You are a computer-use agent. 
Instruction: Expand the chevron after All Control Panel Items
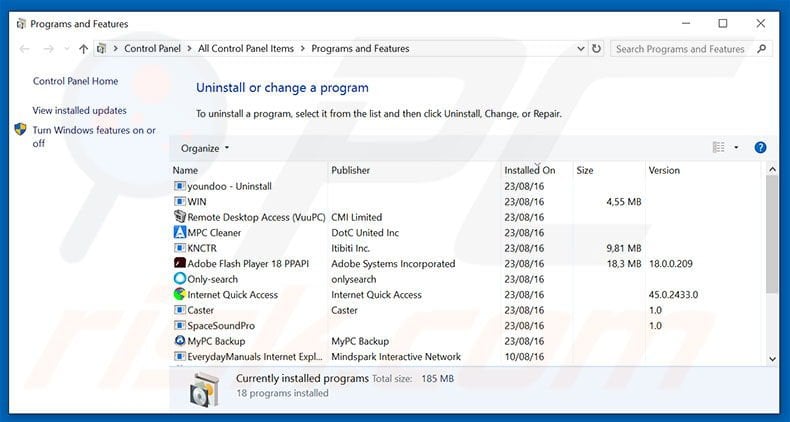point(303,49)
